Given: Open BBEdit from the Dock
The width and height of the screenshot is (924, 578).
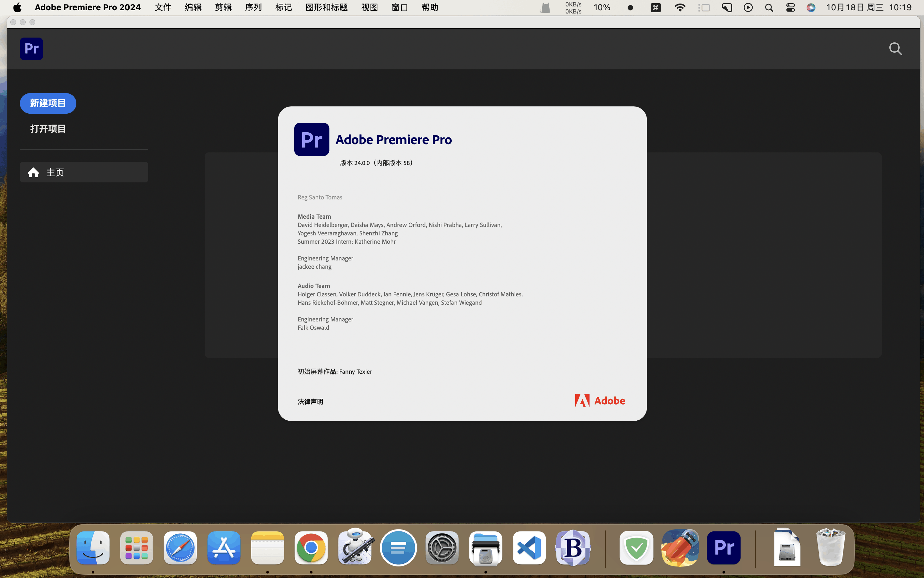Looking at the screenshot, I should pyautogui.click(x=573, y=548).
